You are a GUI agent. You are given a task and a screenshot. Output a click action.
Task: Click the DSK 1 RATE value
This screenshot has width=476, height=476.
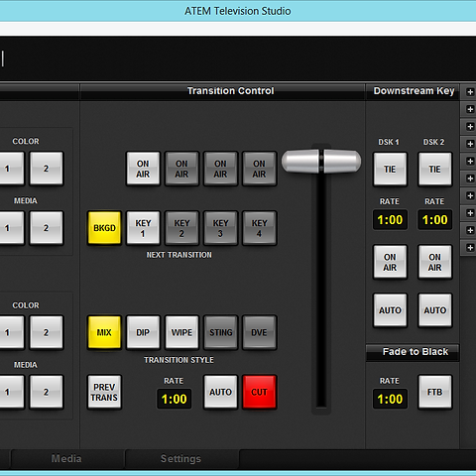[x=390, y=220]
